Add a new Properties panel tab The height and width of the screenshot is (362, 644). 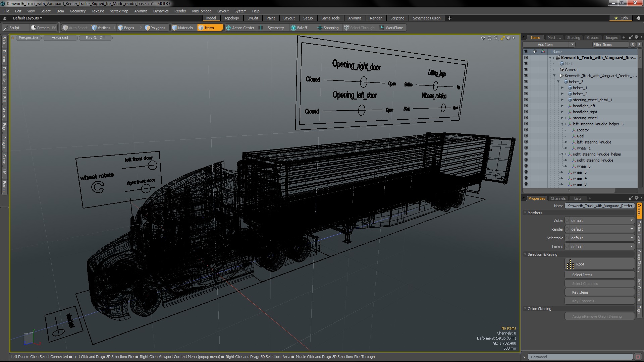point(590,198)
